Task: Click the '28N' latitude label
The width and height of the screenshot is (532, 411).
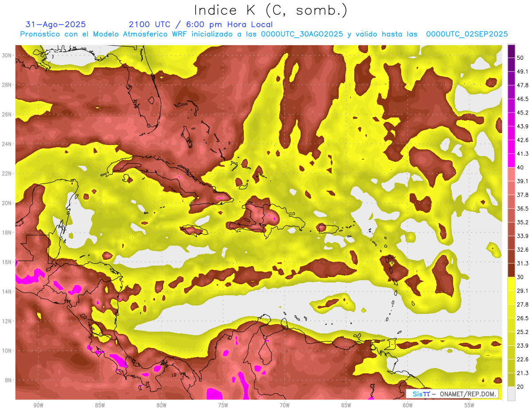Action: click(x=7, y=85)
